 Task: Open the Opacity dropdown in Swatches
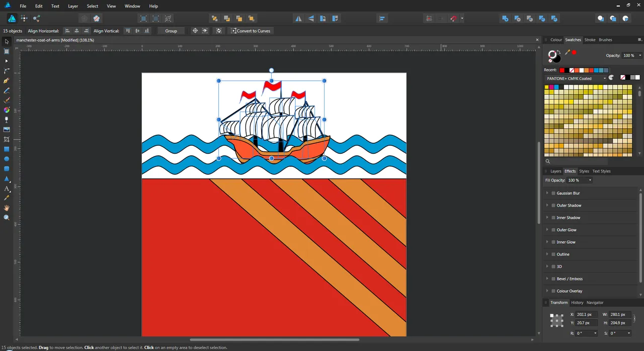coord(640,55)
